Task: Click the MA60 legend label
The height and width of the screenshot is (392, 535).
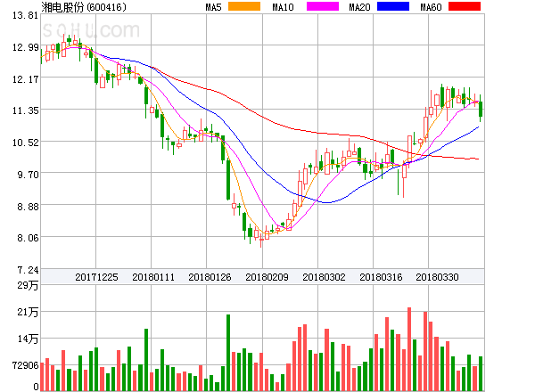Action: (x=431, y=7)
